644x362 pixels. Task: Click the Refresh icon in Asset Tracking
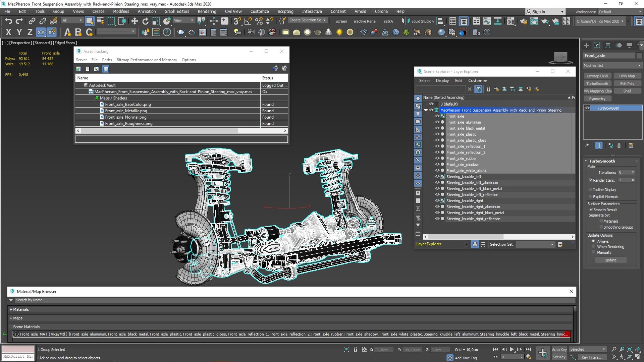(78, 69)
